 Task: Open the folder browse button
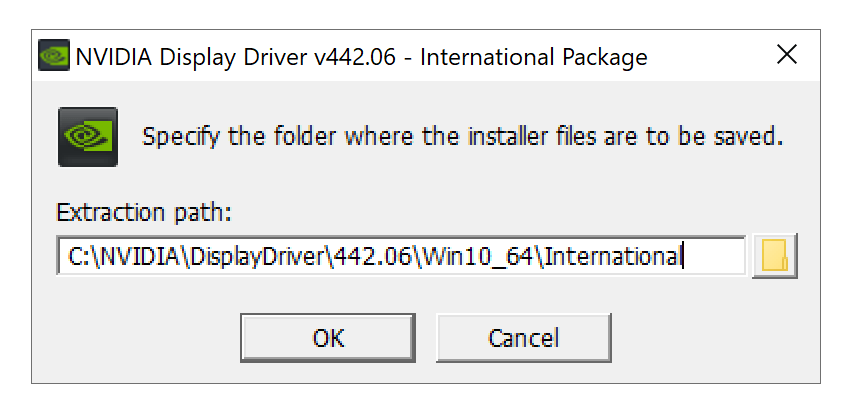(x=774, y=256)
